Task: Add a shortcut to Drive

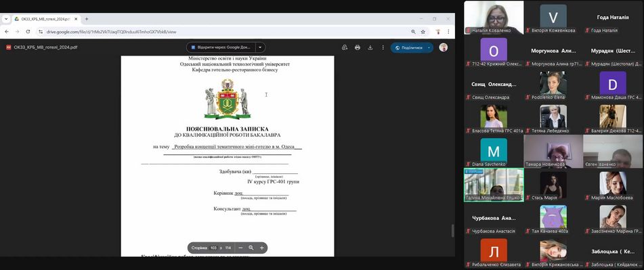Action: coord(345,47)
